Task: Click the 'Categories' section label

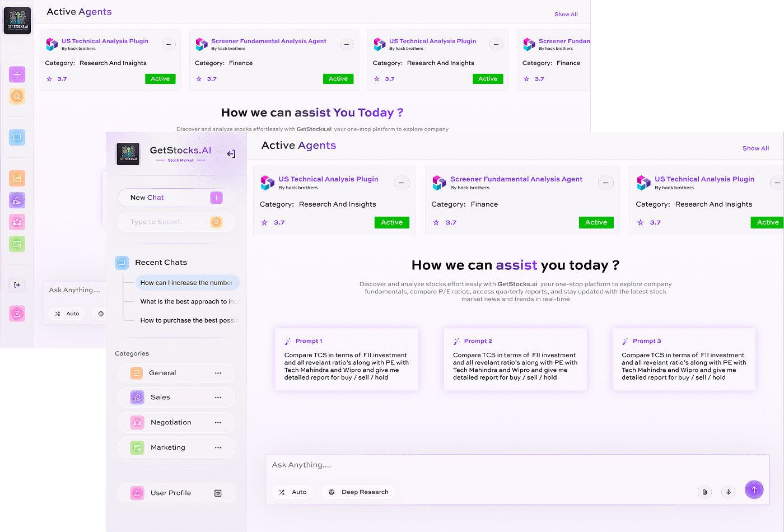Action: 132,353
